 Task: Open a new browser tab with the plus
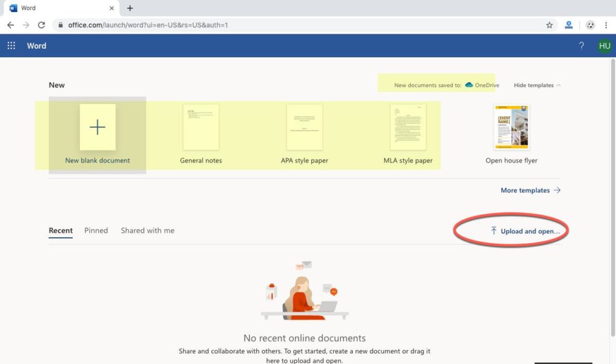130,8
